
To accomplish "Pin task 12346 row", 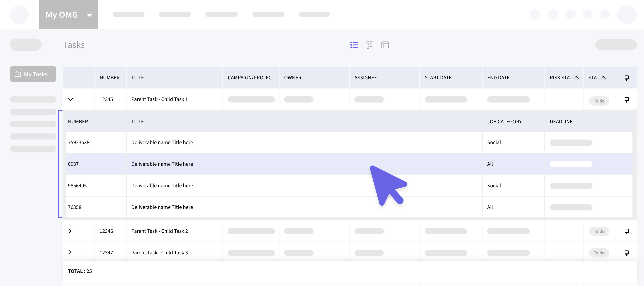I will pyautogui.click(x=626, y=231).
